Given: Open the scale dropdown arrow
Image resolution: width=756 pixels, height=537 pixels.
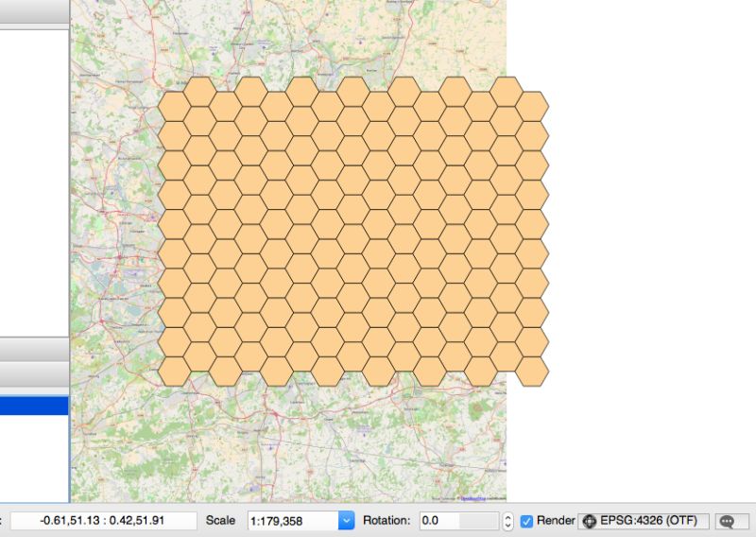Looking at the screenshot, I should pos(346,521).
